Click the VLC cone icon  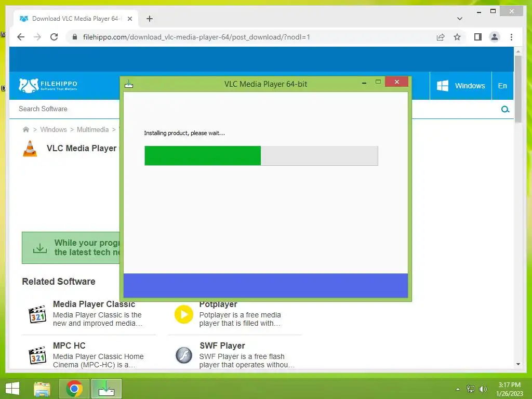pyautogui.click(x=30, y=149)
